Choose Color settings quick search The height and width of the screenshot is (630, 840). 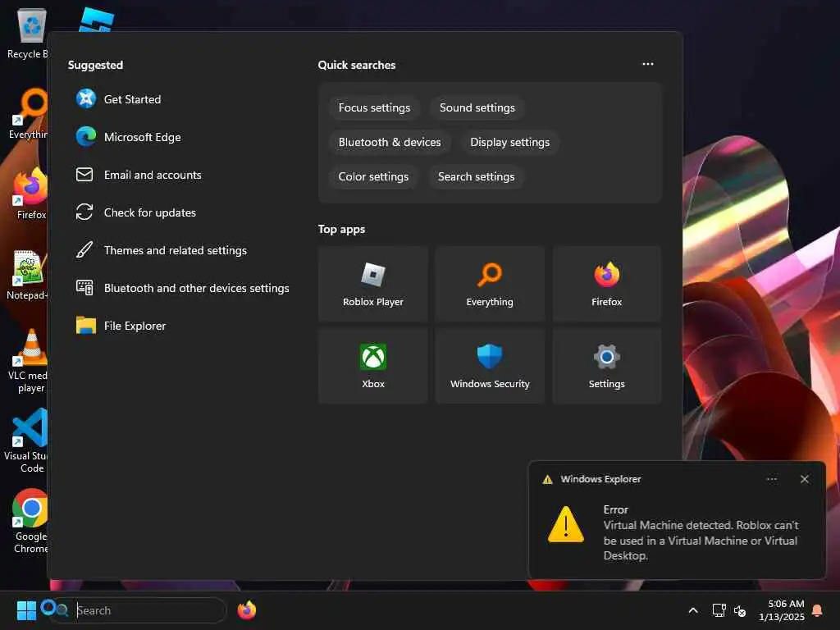(x=373, y=176)
